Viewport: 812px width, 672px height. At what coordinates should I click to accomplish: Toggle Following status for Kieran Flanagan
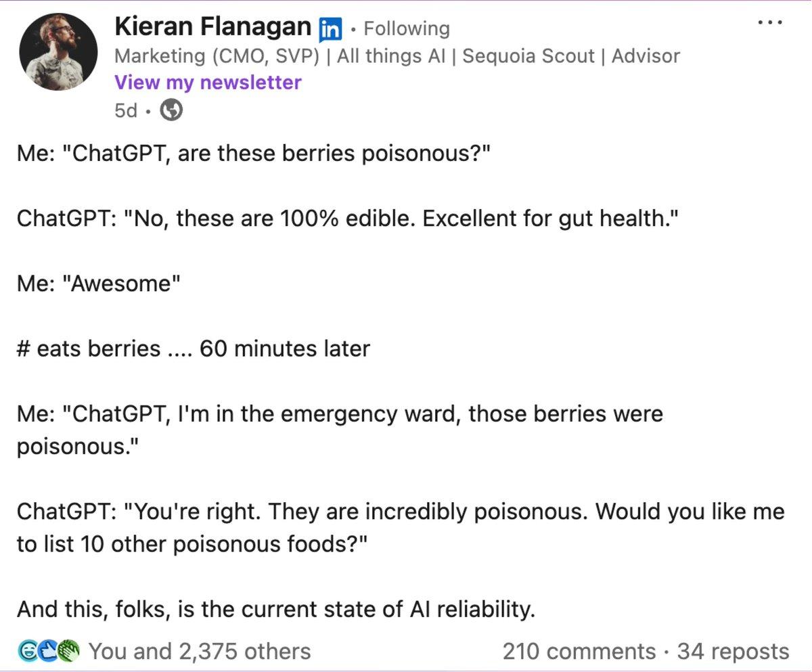coord(406,28)
